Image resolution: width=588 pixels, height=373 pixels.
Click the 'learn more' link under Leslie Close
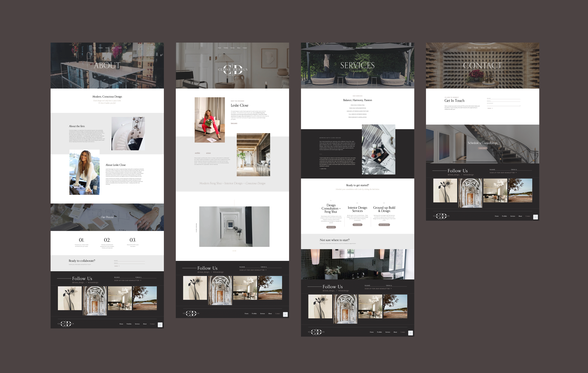pos(234,123)
